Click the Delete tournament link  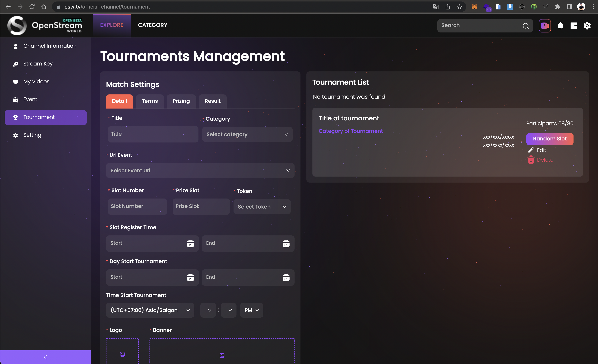tap(545, 160)
